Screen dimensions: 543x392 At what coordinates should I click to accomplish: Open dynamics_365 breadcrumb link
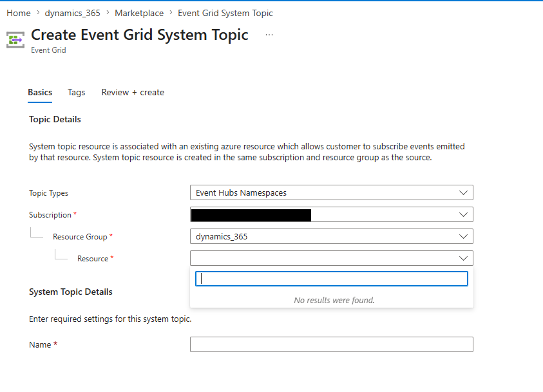(x=72, y=13)
